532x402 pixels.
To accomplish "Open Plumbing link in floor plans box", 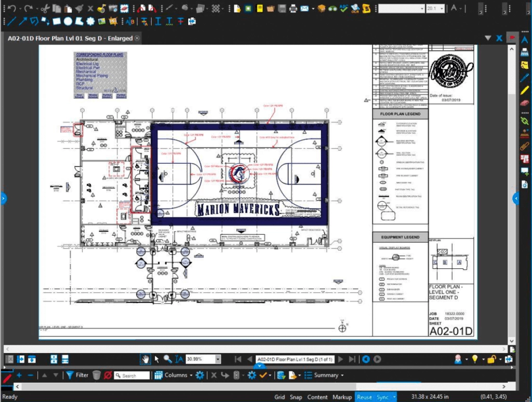I will [x=84, y=80].
